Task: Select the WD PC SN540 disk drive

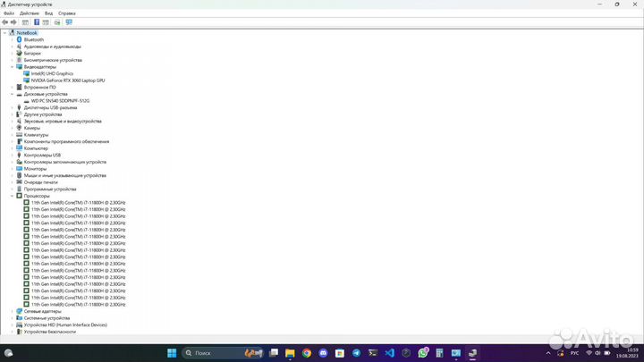Action: [60, 101]
